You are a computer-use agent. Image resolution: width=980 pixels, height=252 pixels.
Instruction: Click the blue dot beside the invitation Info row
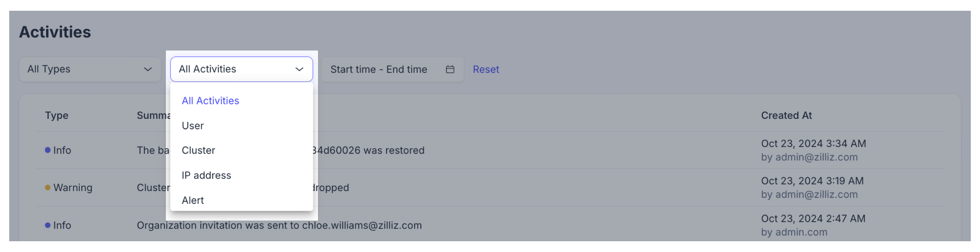48,225
